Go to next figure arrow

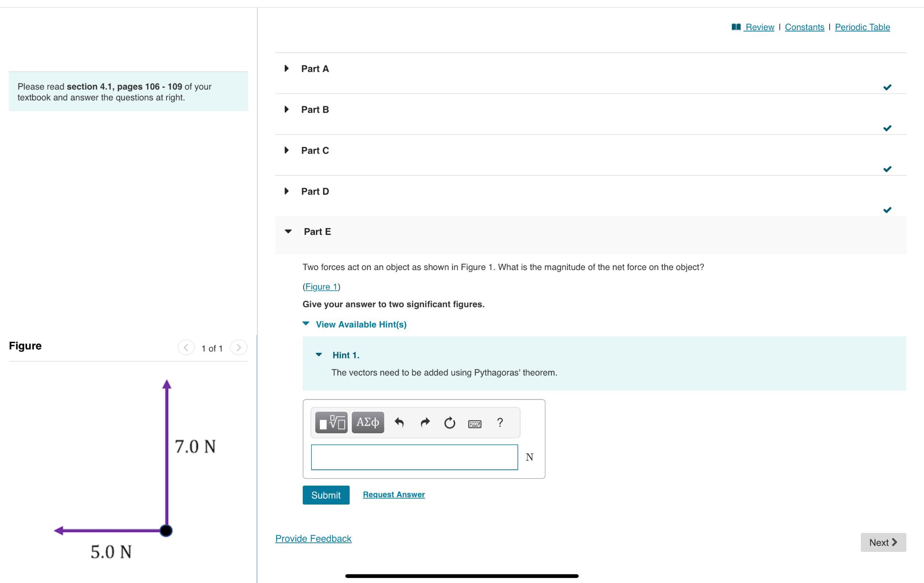tap(239, 348)
